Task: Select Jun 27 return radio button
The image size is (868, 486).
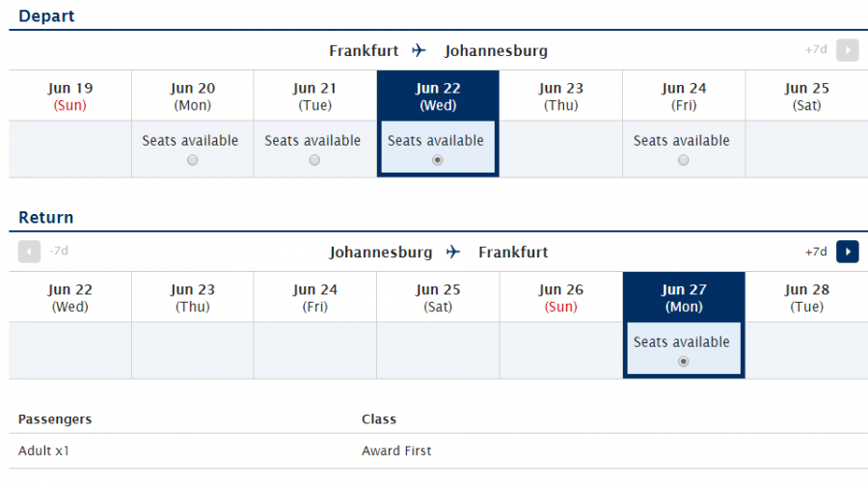Action: click(684, 362)
